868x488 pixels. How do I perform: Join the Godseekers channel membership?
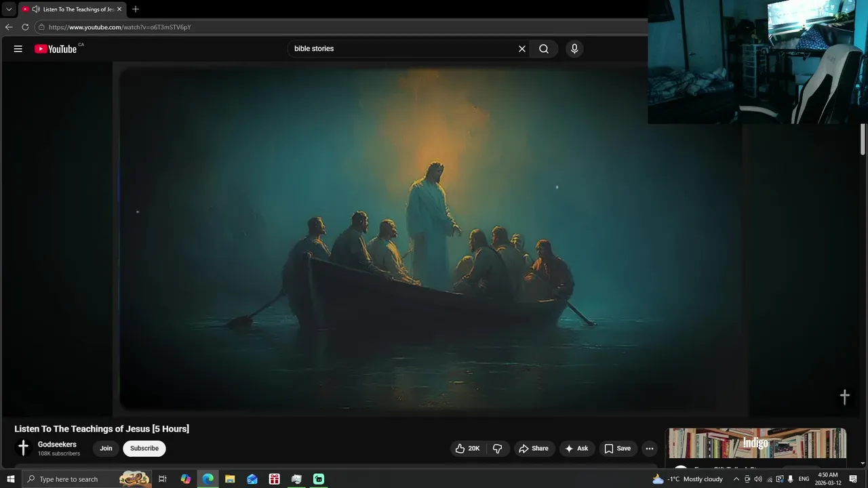tap(106, 449)
